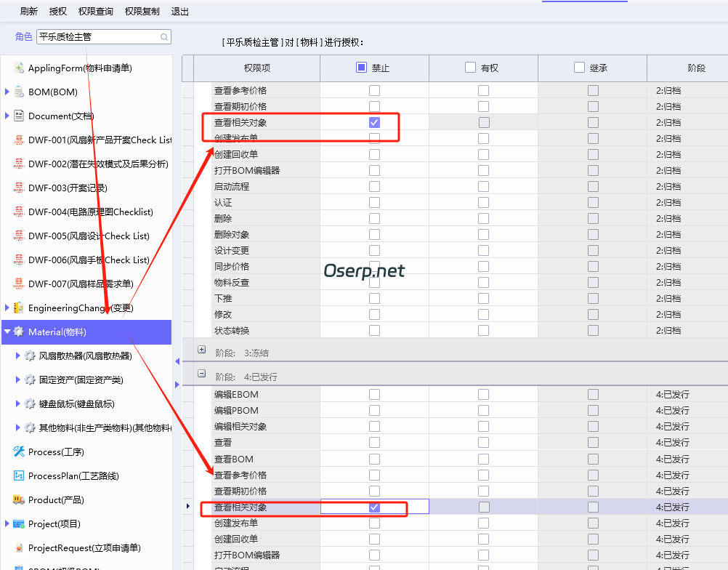This screenshot has width=728, height=570.
Task: Click the ApplingForm 物料申请单 icon
Action: 19,68
